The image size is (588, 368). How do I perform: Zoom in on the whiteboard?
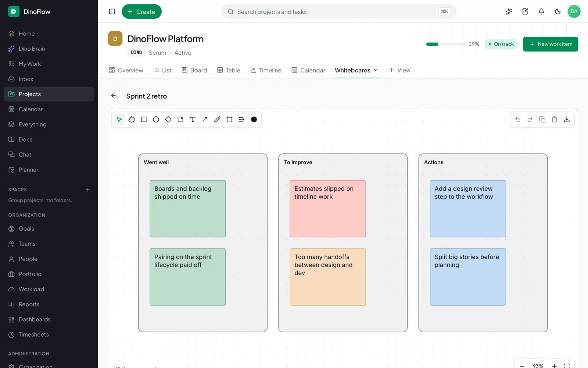[x=555, y=366]
